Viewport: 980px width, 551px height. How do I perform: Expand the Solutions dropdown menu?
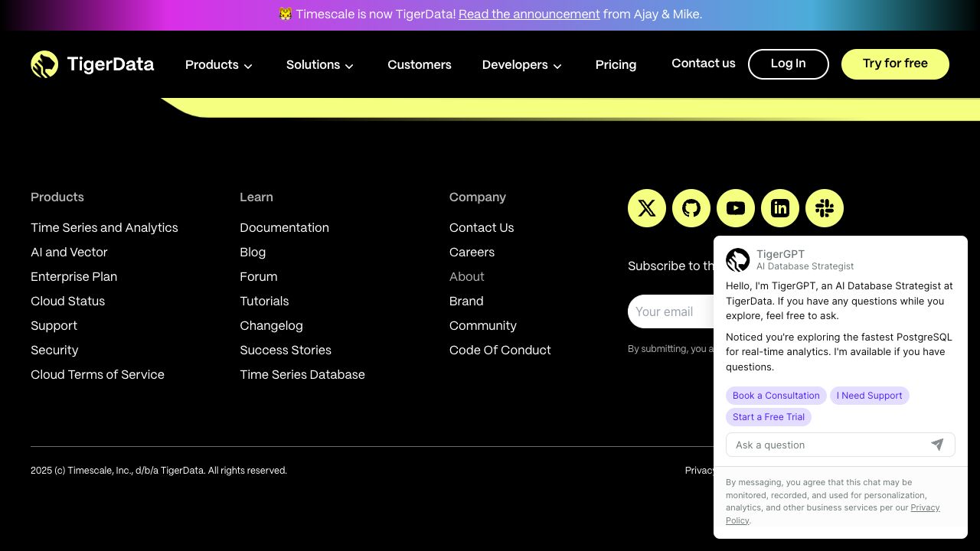click(x=320, y=65)
